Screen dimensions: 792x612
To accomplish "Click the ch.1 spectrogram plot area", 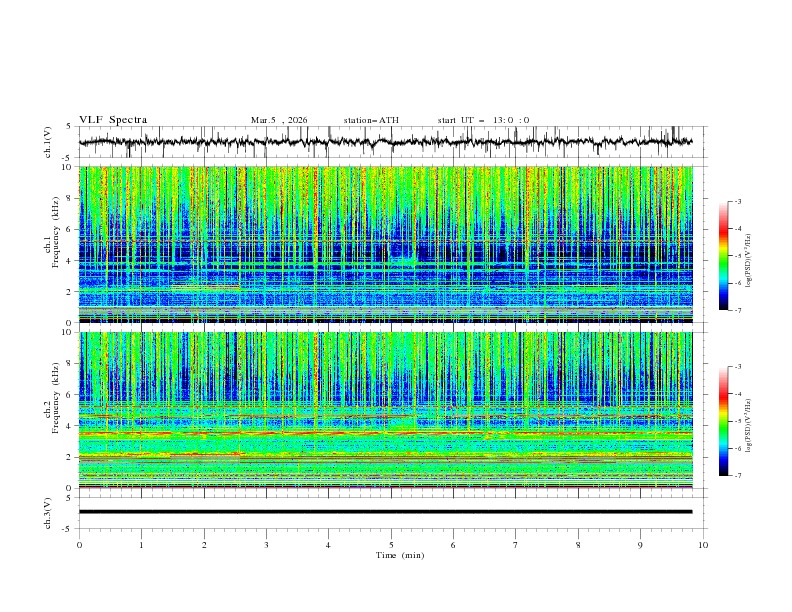I will tap(386, 244).
